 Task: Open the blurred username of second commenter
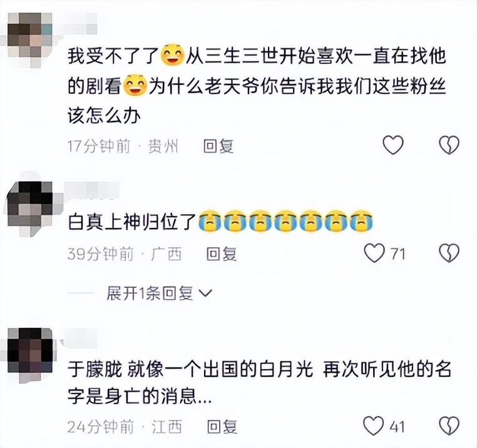point(91,191)
